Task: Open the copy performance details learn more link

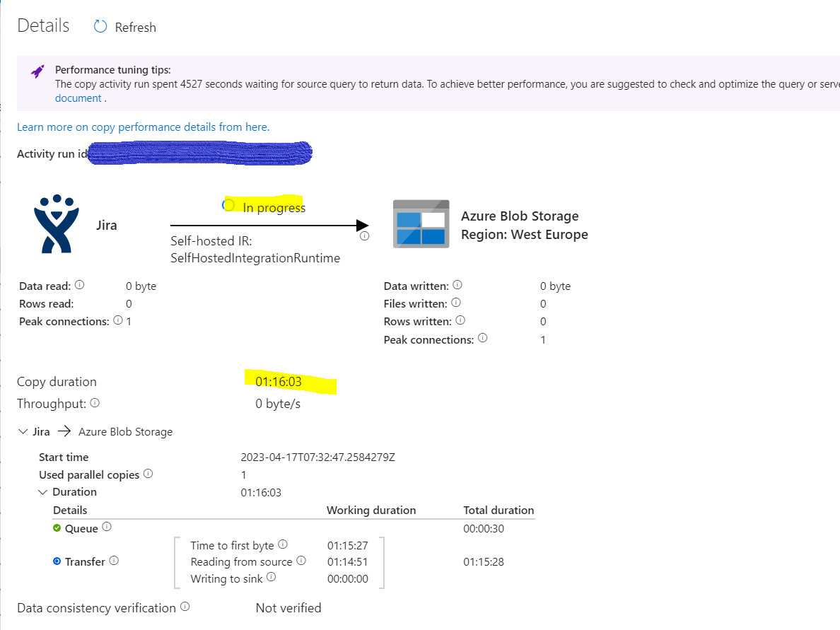Action: (143, 127)
